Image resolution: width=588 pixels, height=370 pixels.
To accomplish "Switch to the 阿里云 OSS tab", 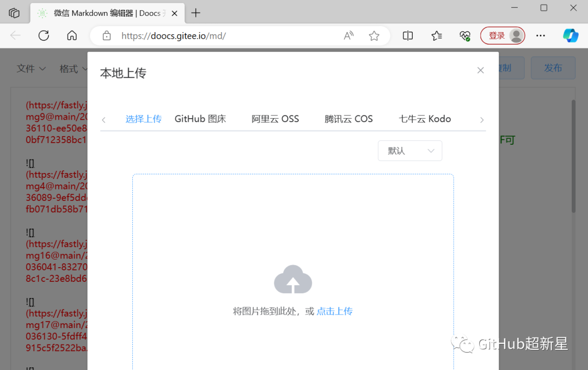I will pyautogui.click(x=275, y=119).
